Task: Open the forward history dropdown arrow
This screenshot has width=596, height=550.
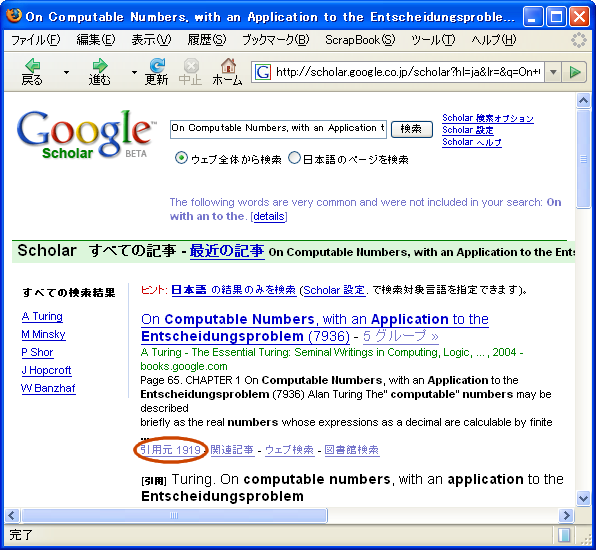Action: point(134,72)
